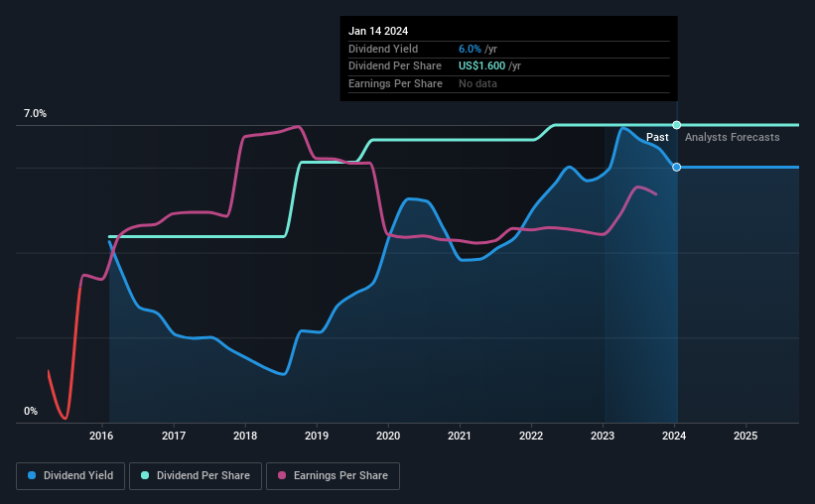Click the tooltip 'Dividend Per Share' row label
Image resolution: width=815 pixels, height=504 pixels.
395,66
